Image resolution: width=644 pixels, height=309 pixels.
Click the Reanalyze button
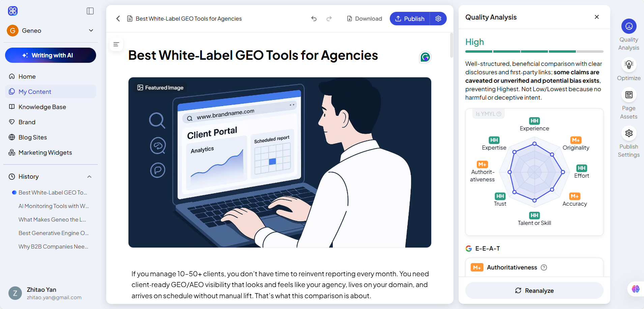534,291
